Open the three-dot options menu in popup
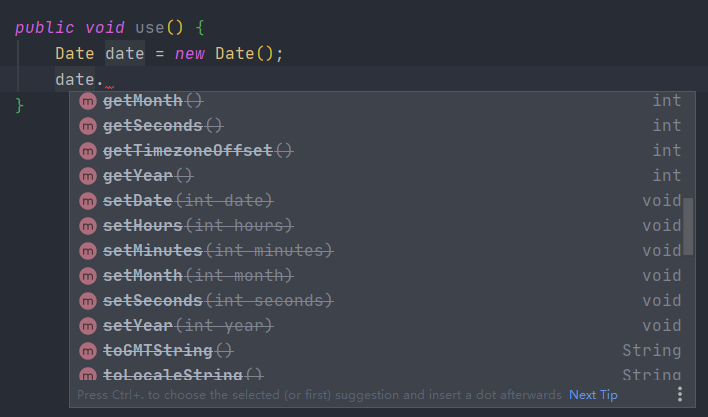The width and height of the screenshot is (708, 417). 680,394
